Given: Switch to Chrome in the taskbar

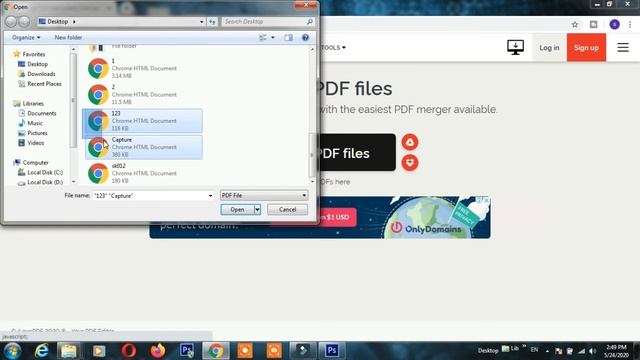Looking at the screenshot, I should (x=216, y=351).
